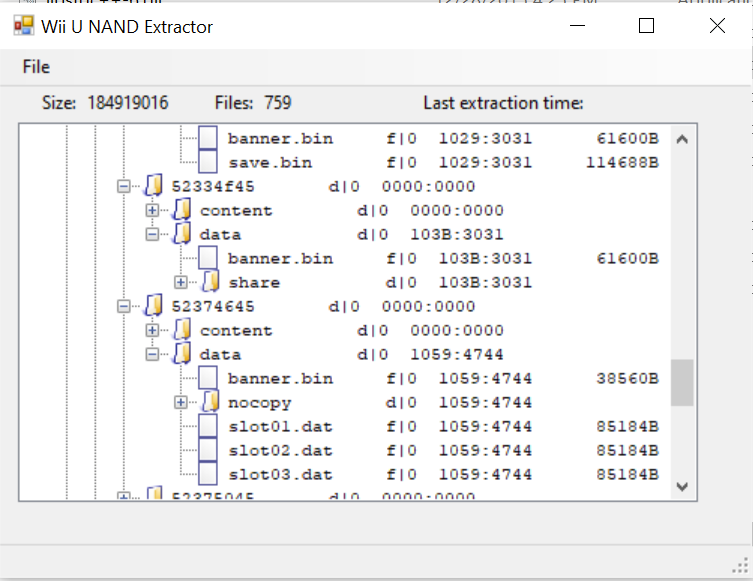Expand the nocopy folder node
Image resolution: width=753 pixels, height=581 pixels.
(x=181, y=402)
